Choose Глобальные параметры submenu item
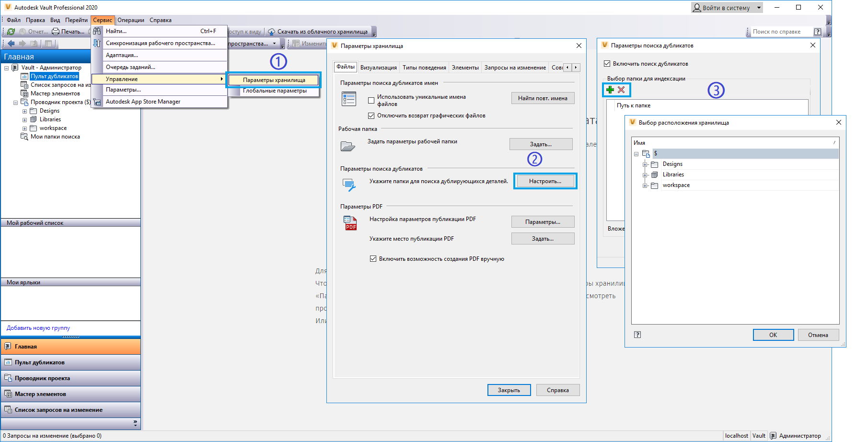 [275, 91]
